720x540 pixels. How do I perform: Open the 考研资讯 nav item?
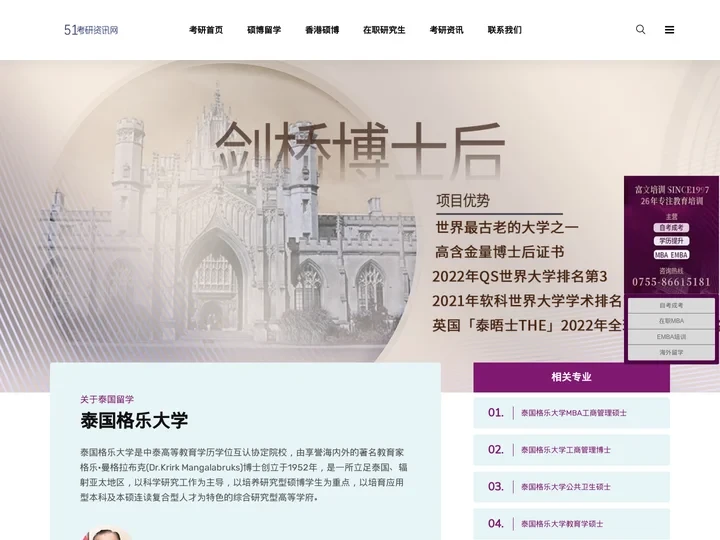tap(446, 30)
